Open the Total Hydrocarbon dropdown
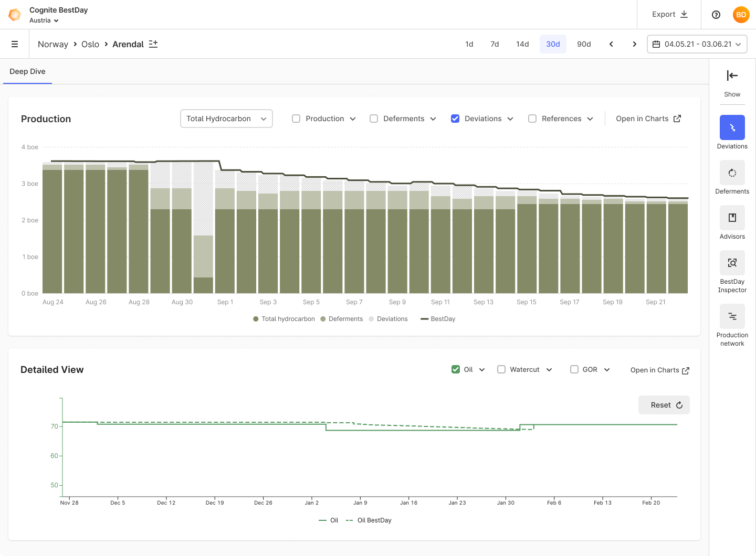Image resolution: width=756 pixels, height=556 pixels. 226,119
